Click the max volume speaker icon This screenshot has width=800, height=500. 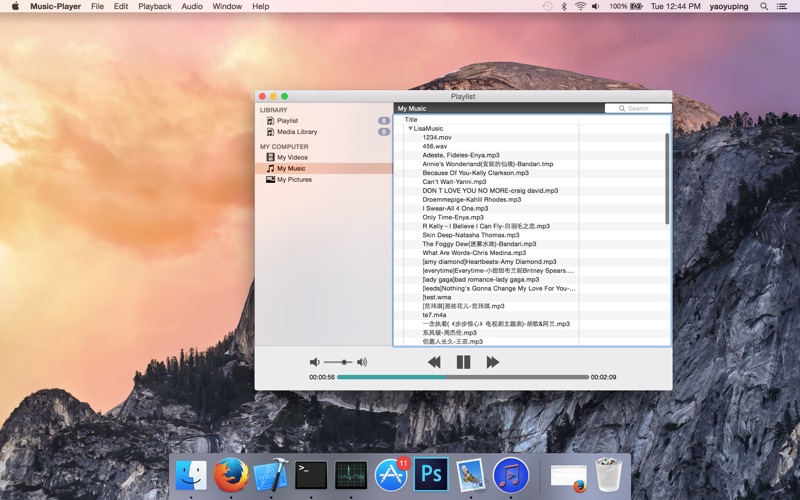pos(362,362)
